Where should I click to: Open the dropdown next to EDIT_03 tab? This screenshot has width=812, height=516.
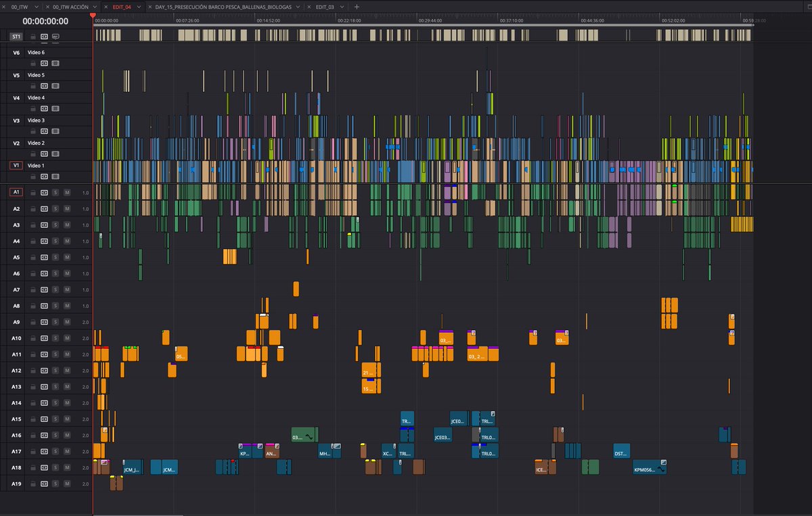(x=341, y=6)
